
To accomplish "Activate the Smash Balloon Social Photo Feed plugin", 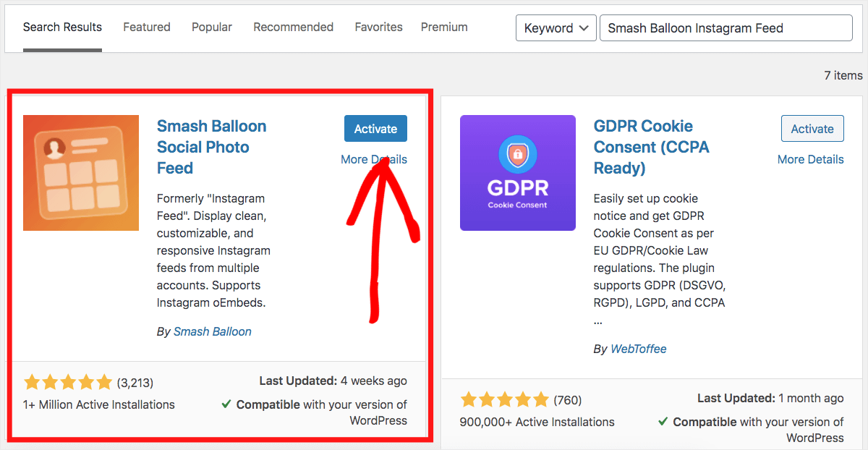I will [375, 129].
